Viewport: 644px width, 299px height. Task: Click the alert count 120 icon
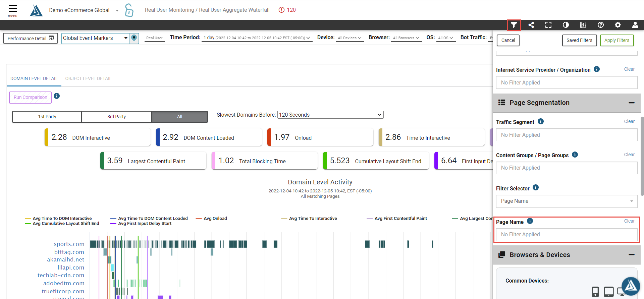(x=282, y=10)
